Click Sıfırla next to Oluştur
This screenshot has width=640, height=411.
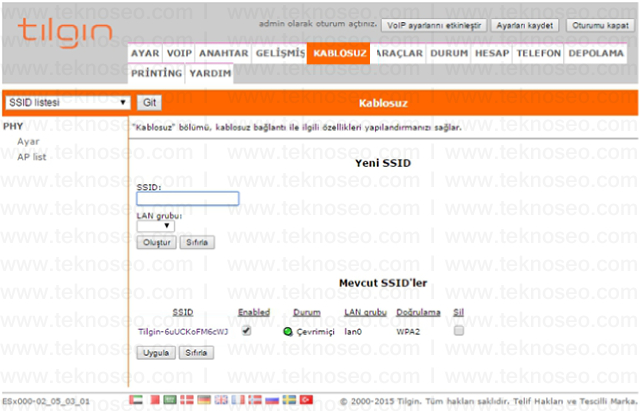click(x=197, y=242)
